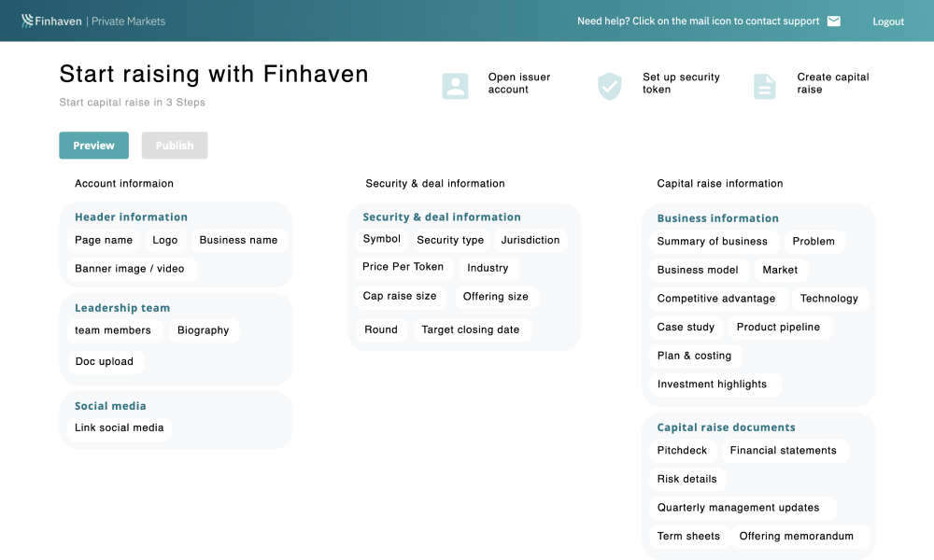Select the Pitchdeck chip
Image resolution: width=934 pixels, height=560 pixels.
click(x=682, y=451)
